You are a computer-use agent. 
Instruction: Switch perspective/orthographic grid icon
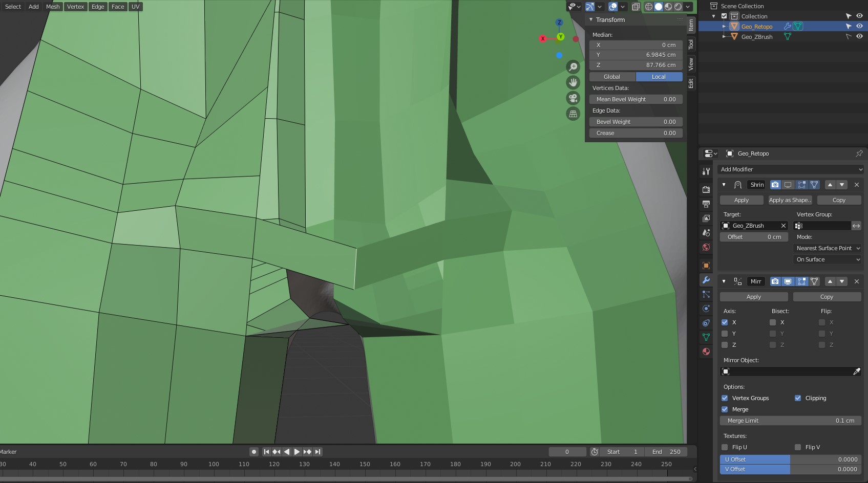[x=573, y=114]
